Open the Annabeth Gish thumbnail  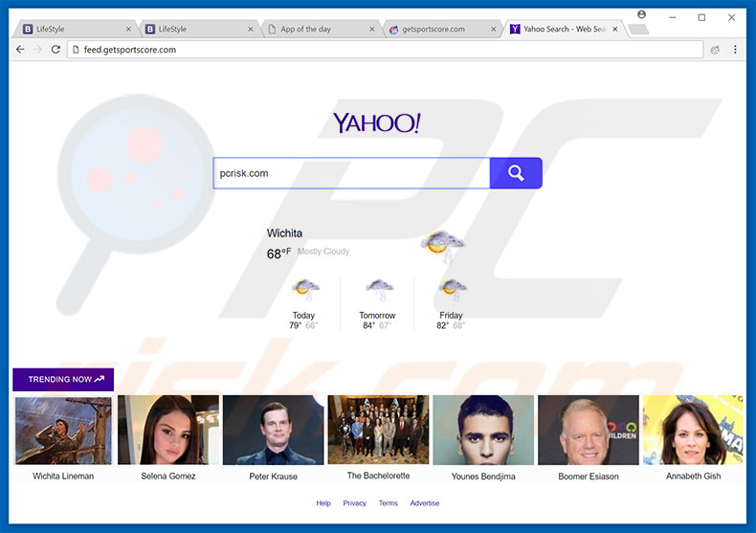pos(694,431)
